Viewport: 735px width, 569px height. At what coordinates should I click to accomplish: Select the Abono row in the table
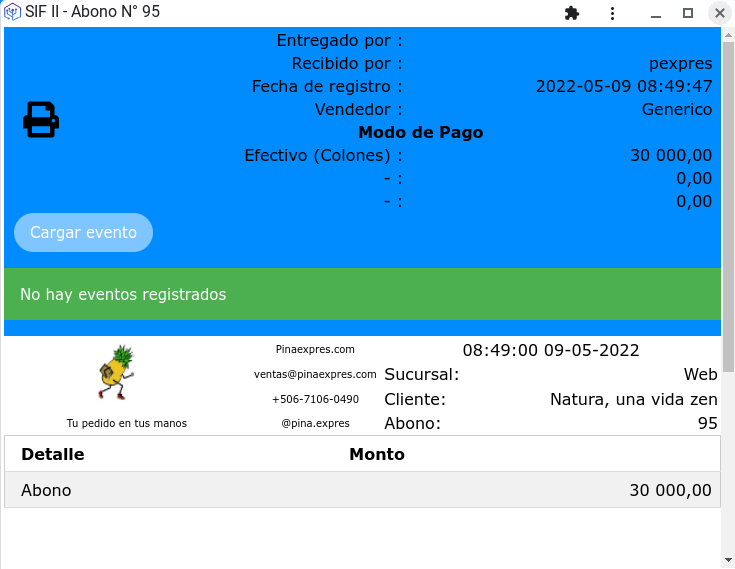(362, 490)
